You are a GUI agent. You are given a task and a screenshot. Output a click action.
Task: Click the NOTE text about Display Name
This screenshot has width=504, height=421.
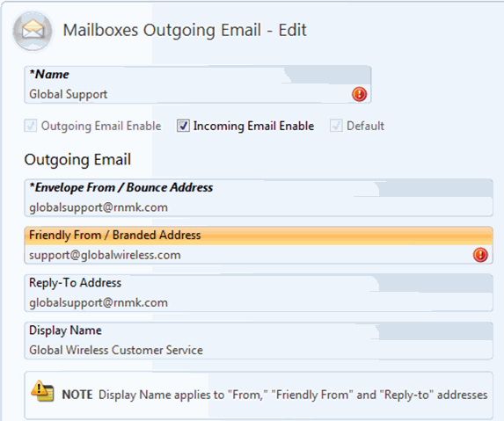[274, 395]
